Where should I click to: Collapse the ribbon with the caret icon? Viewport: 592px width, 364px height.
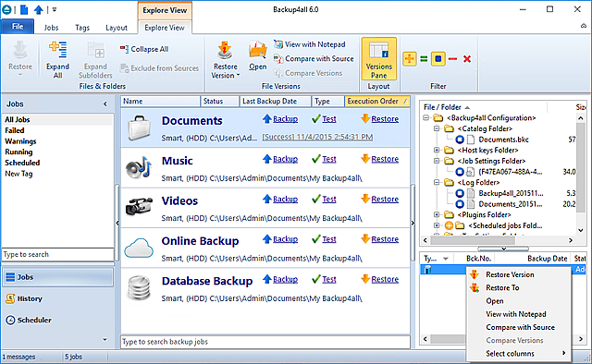click(584, 26)
